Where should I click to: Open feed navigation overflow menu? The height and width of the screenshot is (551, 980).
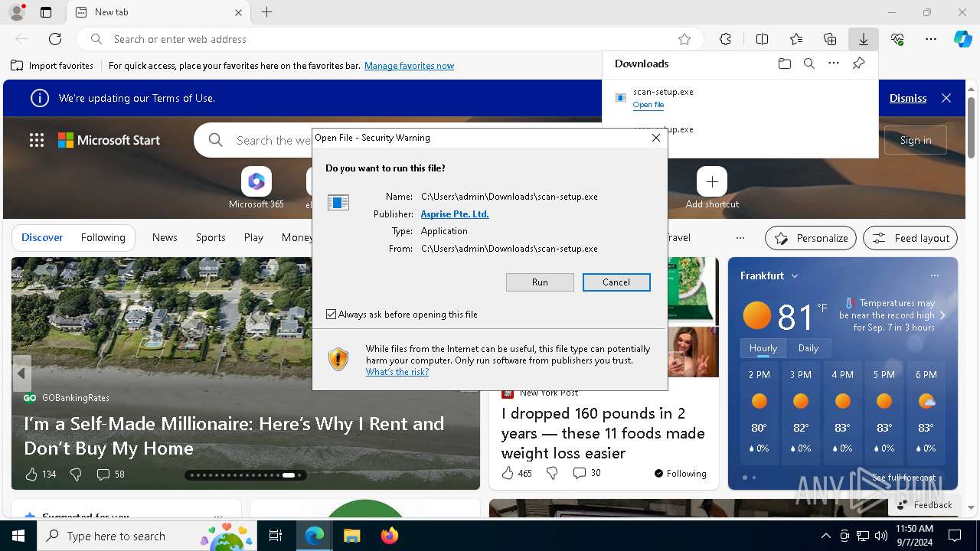click(x=740, y=238)
